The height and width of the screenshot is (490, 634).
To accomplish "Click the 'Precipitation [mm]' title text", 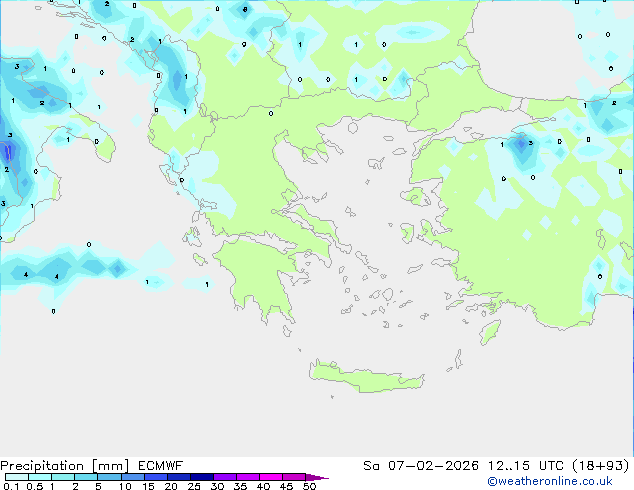I will coord(65,466).
